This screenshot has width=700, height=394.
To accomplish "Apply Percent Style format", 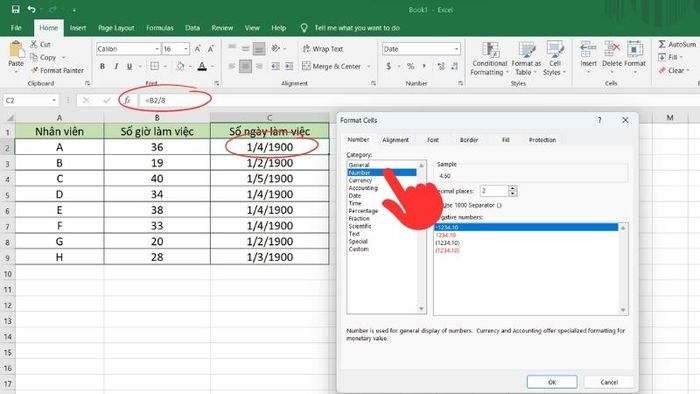I will [410, 66].
